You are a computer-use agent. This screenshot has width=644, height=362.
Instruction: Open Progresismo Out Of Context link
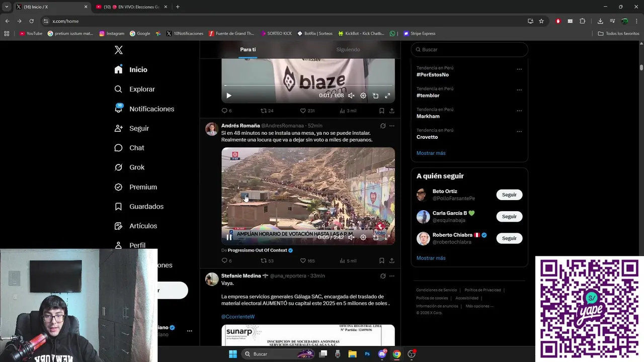[x=260, y=250]
